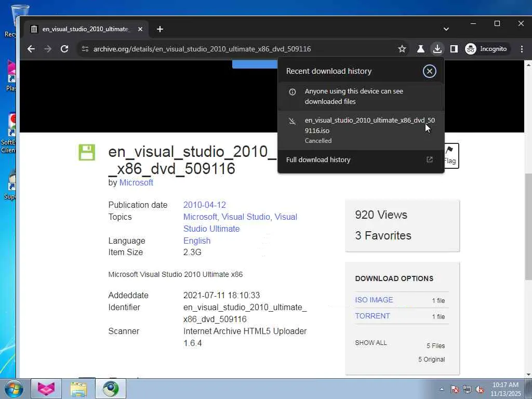Click the 5 Original files text
532x399 pixels.
click(x=432, y=360)
